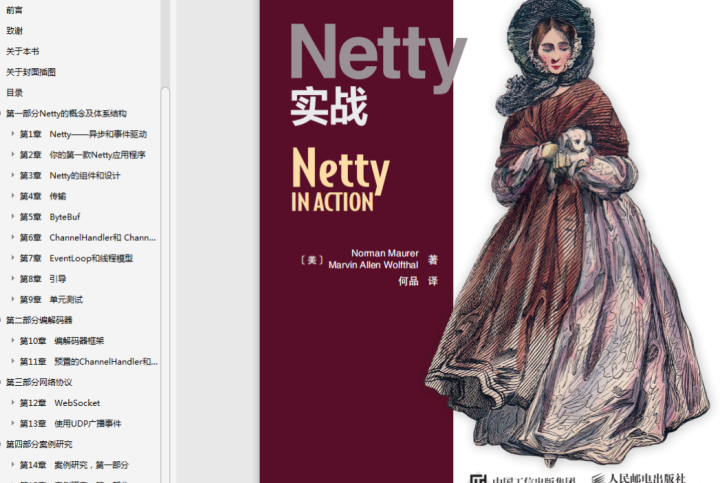Screen dimensions: 720x483
Task: Click the Netty 实战 book cover page
Action: point(489,242)
